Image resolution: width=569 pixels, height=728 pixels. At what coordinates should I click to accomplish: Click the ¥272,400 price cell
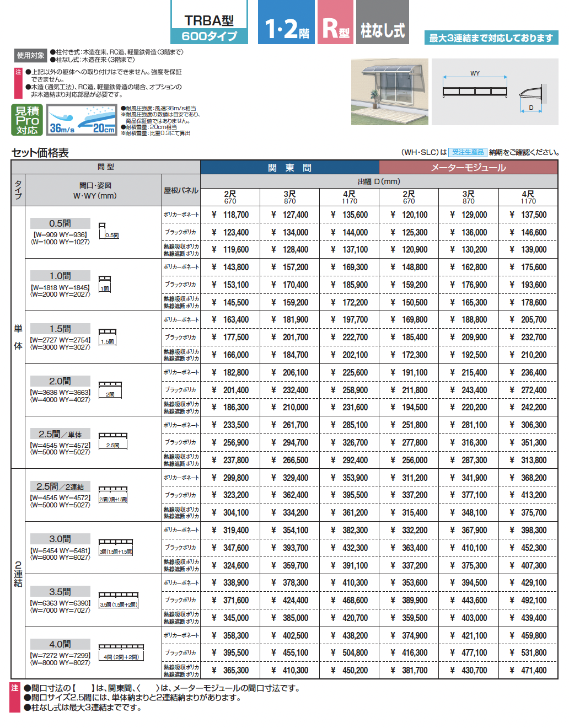click(x=528, y=390)
